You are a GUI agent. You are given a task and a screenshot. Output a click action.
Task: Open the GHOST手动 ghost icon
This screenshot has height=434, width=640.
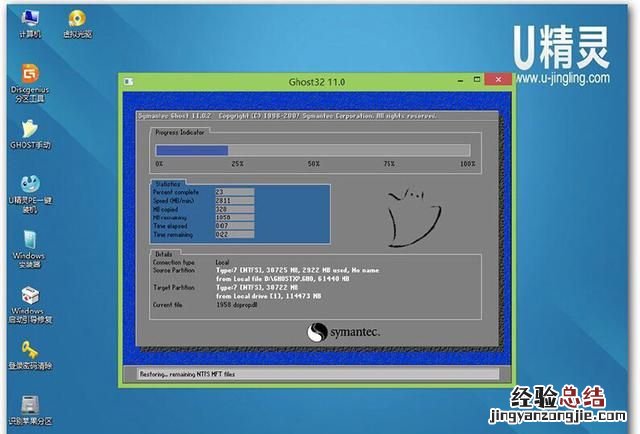tap(30, 134)
